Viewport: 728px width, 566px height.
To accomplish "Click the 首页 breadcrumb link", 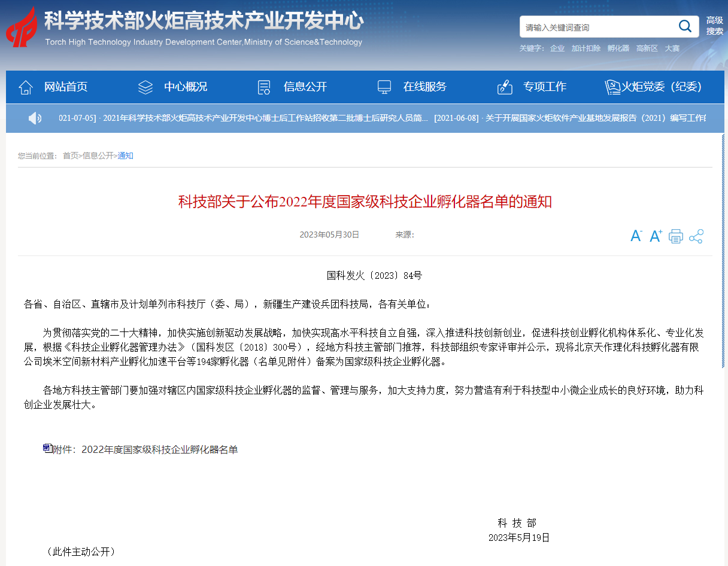I will coord(71,156).
